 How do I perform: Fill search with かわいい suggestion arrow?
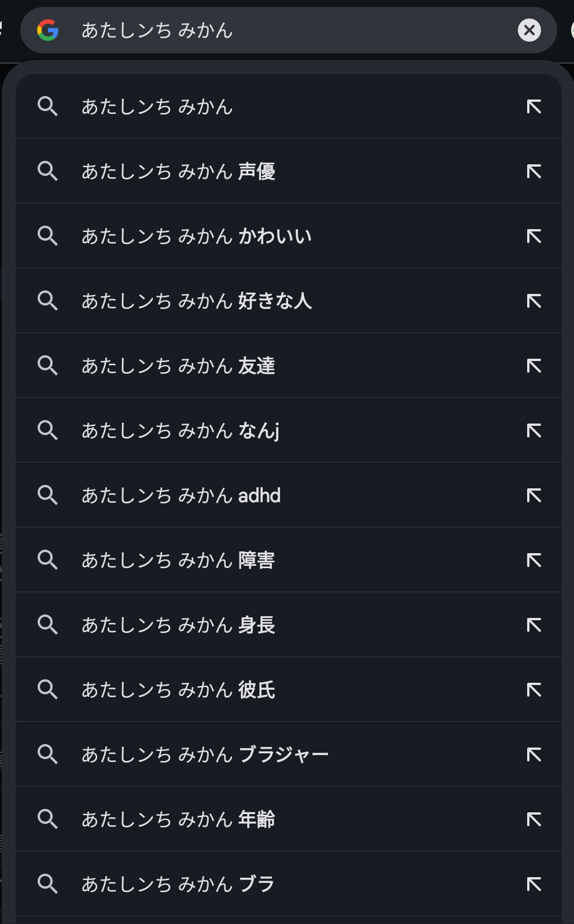click(x=533, y=236)
